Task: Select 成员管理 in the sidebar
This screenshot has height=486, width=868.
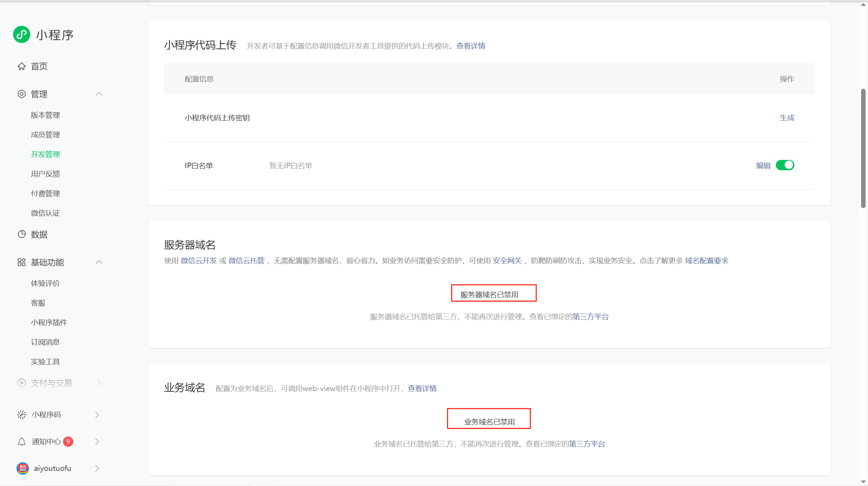Action: click(x=45, y=134)
